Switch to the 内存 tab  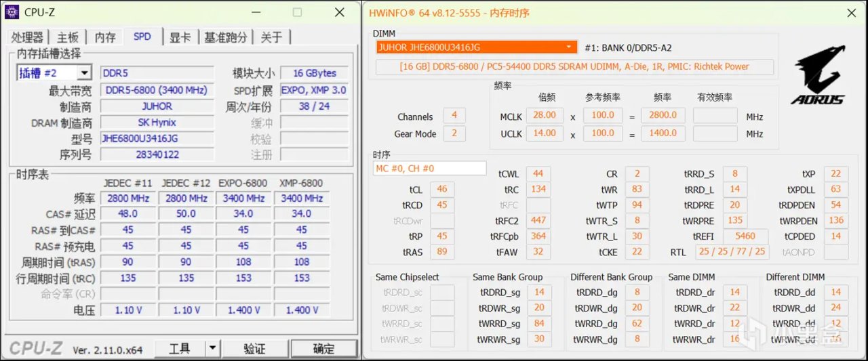tap(105, 37)
